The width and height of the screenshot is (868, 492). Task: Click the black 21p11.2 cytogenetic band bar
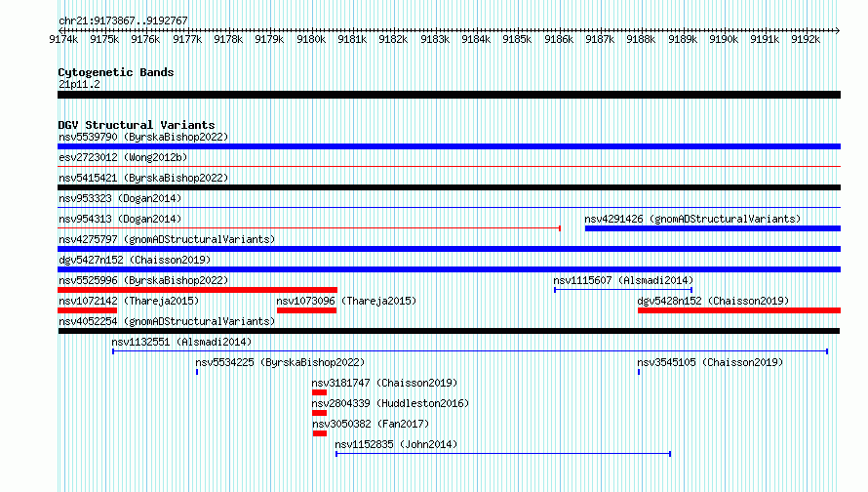[x=449, y=95]
